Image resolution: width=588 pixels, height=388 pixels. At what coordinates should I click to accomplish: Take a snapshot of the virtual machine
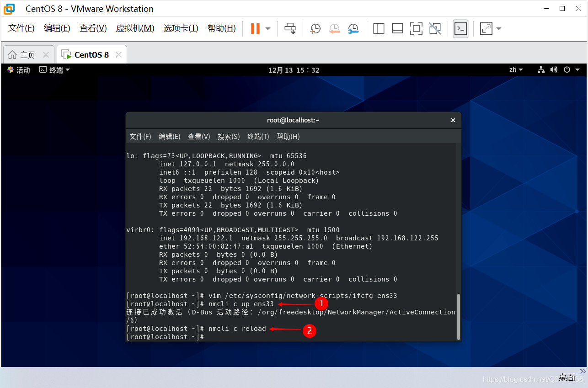click(x=315, y=29)
